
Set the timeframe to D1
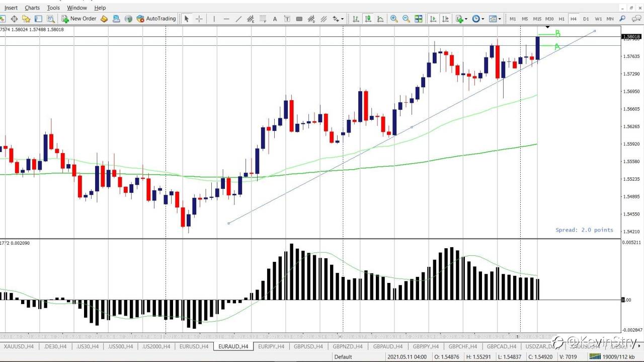(586, 19)
